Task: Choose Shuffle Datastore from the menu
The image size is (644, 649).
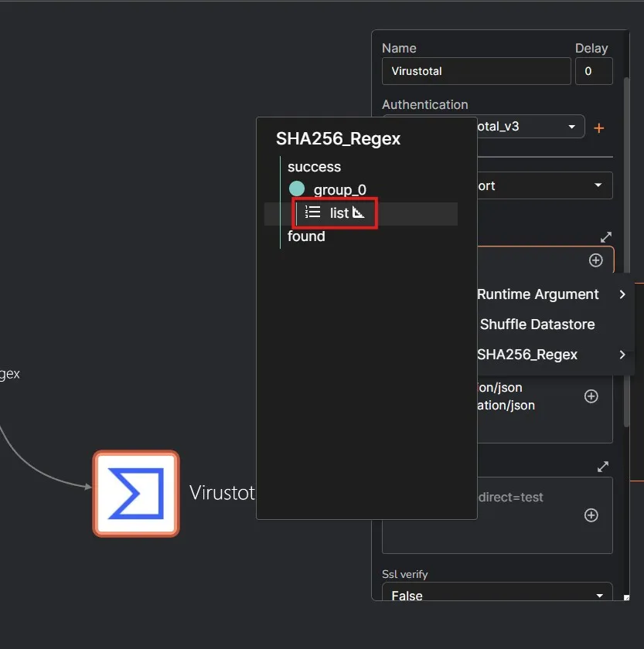Action: (x=537, y=324)
